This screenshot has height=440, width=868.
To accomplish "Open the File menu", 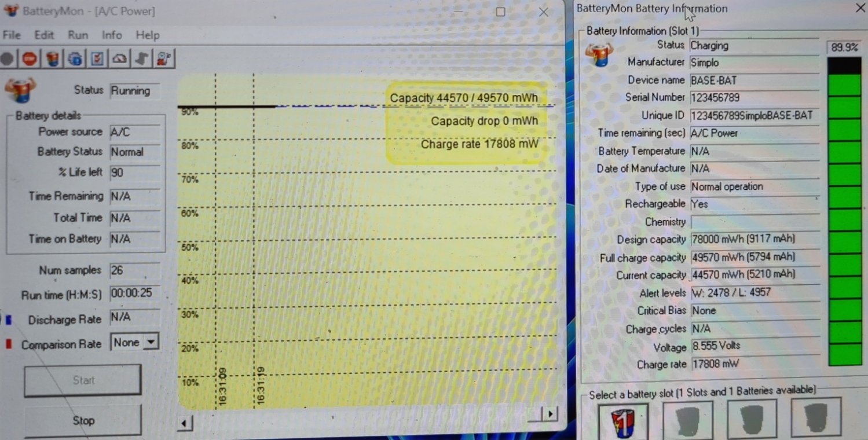I will coord(12,35).
